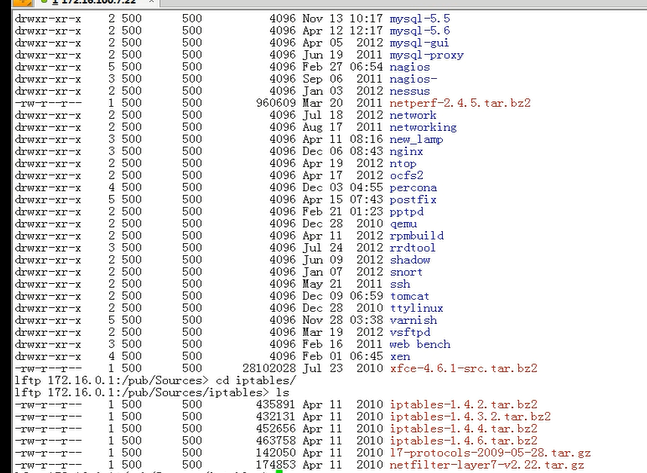Click the mysql-5.5 directory name
Screen dimensions: 647x473
point(420,19)
